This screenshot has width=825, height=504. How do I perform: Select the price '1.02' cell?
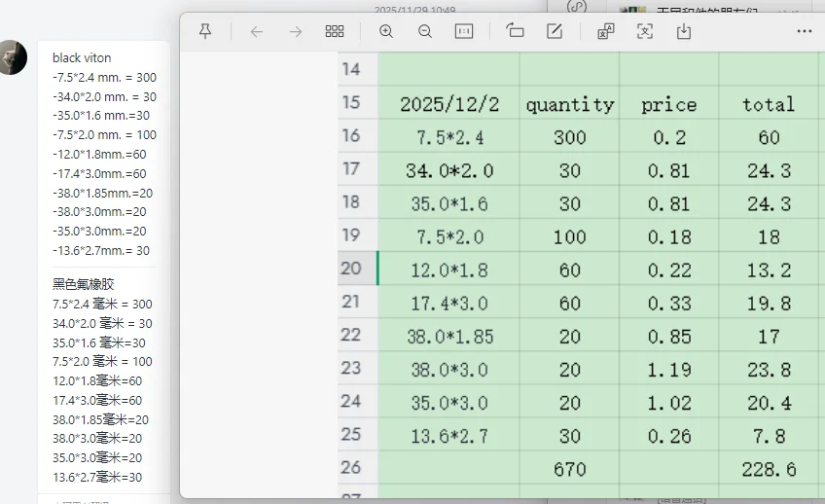pyautogui.click(x=668, y=402)
